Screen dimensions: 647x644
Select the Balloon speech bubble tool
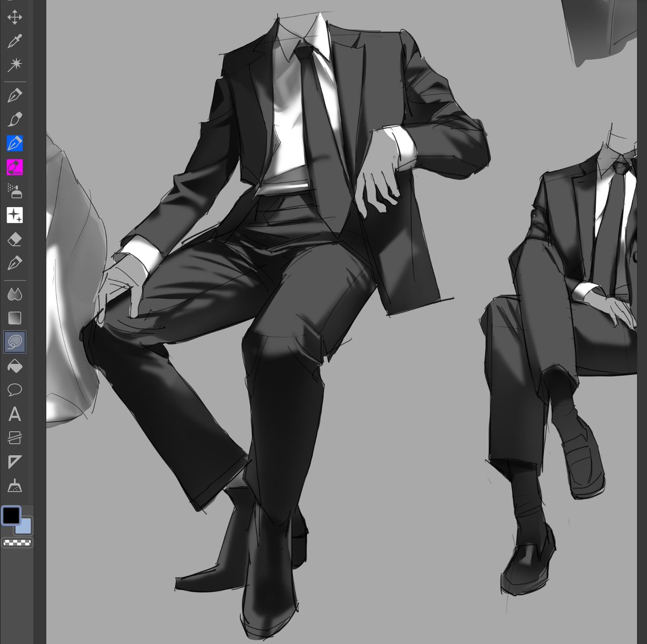click(x=15, y=390)
